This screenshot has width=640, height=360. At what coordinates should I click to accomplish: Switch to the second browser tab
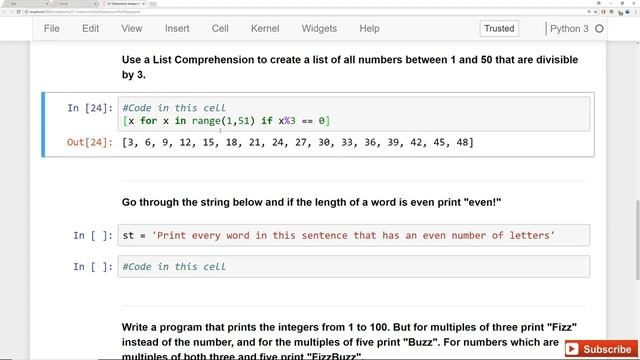tap(75, 4)
